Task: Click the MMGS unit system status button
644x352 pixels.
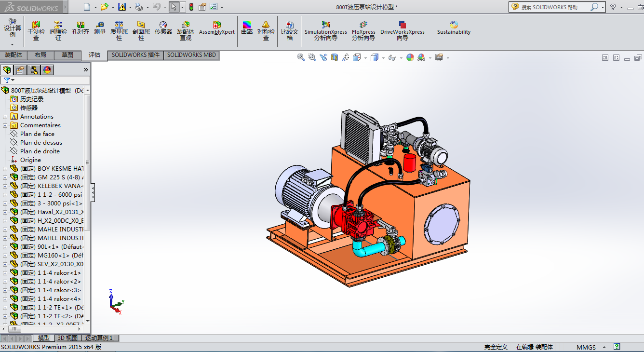Action: coord(586,347)
